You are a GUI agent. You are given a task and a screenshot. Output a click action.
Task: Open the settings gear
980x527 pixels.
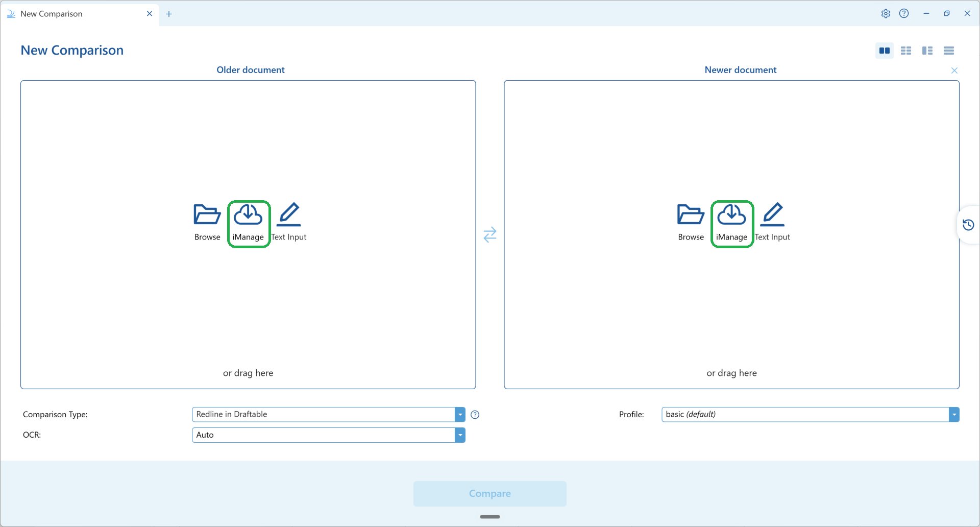pyautogui.click(x=886, y=14)
